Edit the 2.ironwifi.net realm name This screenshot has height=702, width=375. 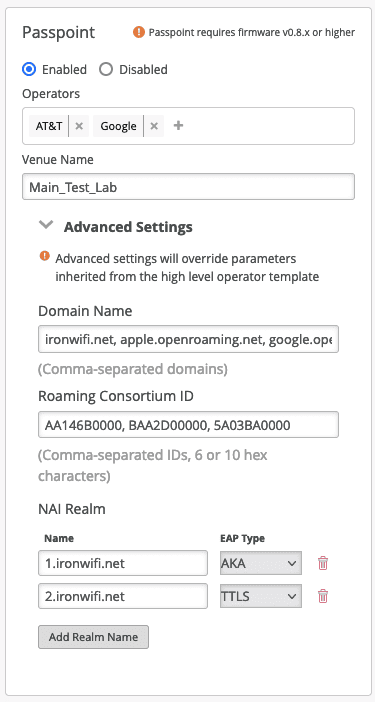click(123, 596)
